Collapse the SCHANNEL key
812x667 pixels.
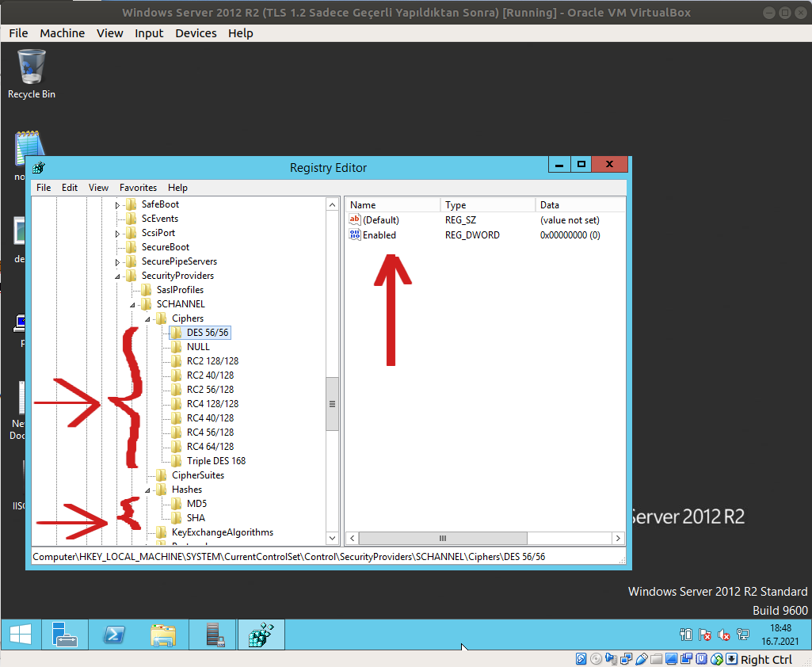click(x=132, y=305)
